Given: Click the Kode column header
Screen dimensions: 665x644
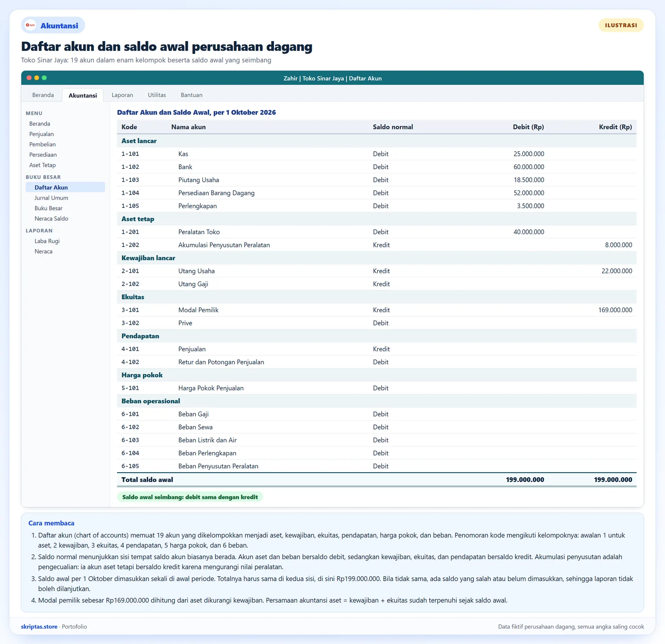Looking at the screenshot, I should (129, 127).
